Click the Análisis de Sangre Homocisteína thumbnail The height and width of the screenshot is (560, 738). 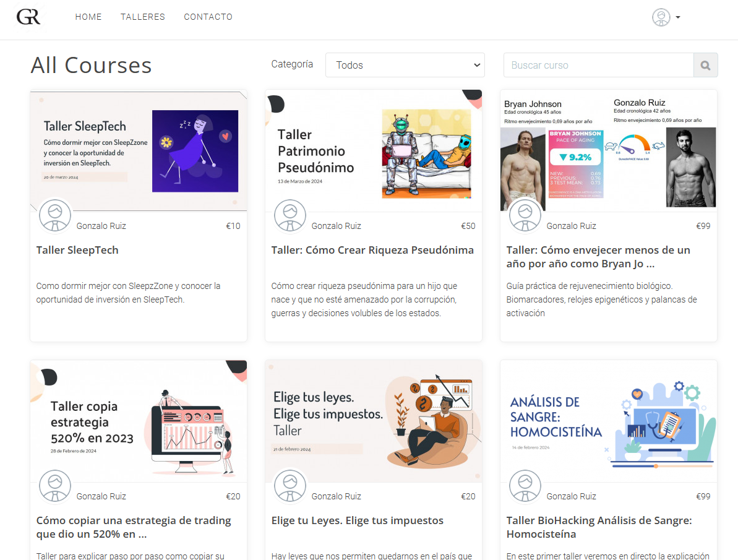pos(609,421)
